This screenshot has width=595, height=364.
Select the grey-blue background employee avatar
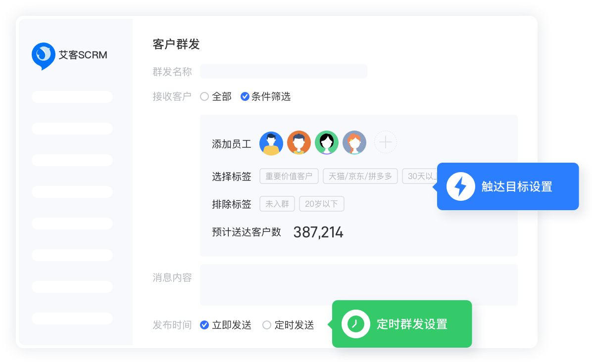(x=354, y=143)
